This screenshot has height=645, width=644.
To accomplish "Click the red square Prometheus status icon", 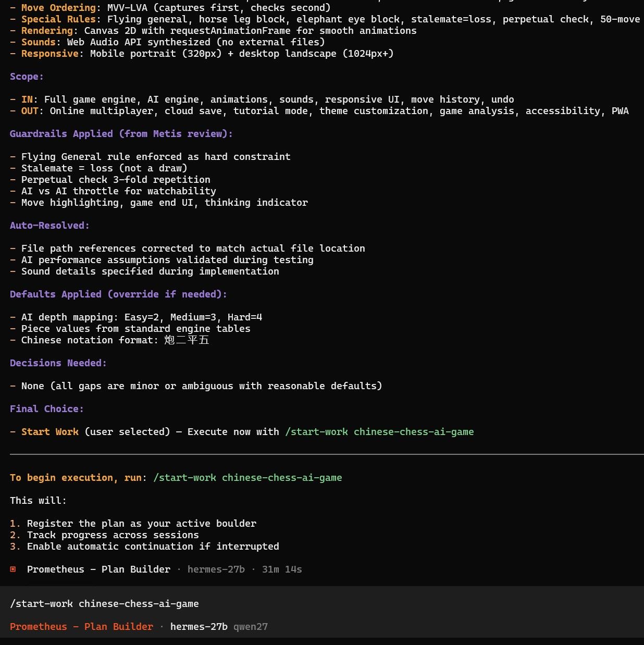I will 13,569.
